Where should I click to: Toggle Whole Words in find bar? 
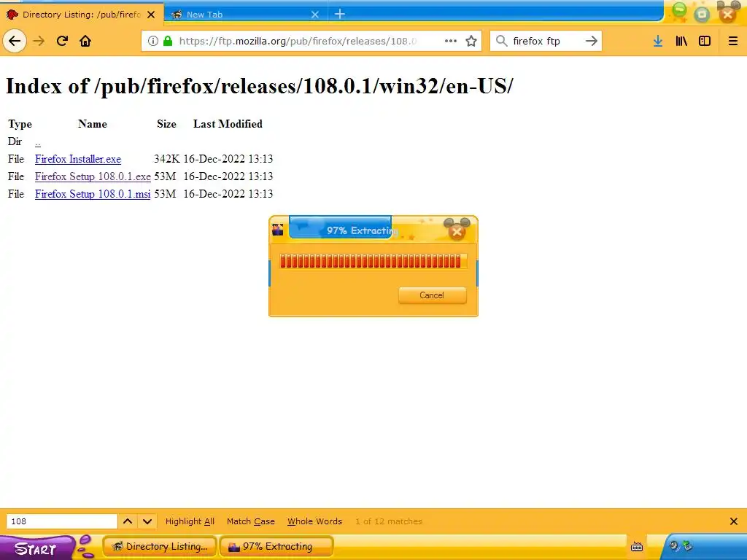[315, 521]
